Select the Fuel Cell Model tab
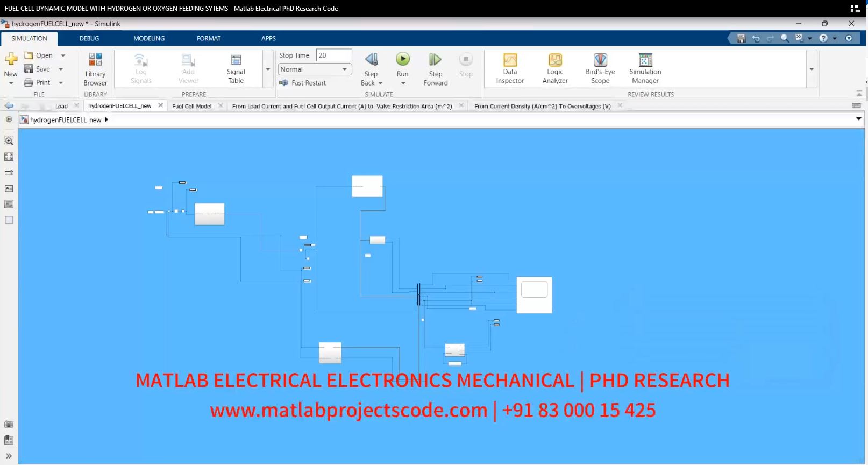 191,106
